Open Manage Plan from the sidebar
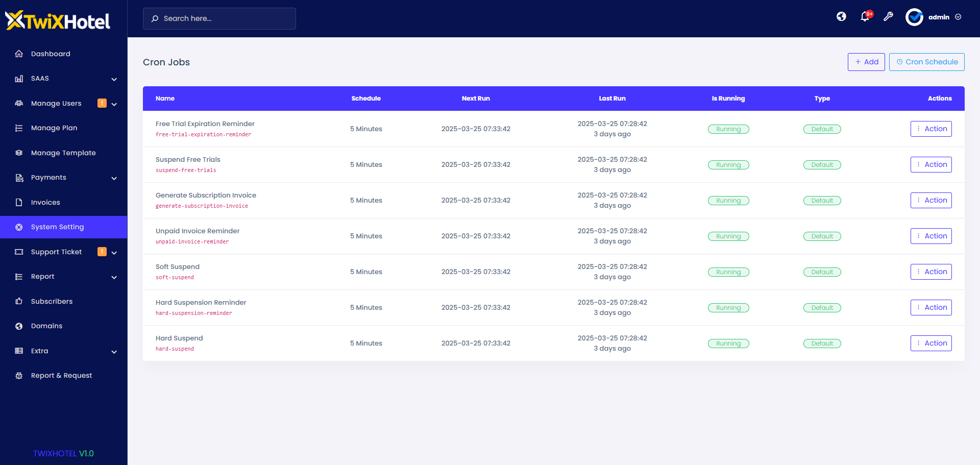 click(x=54, y=128)
